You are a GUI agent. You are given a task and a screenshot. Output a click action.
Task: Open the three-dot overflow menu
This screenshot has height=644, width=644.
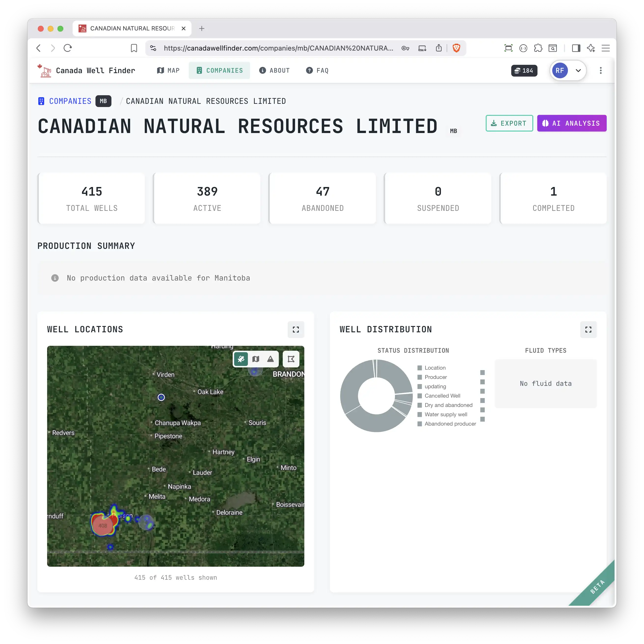pyautogui.click(x=601, y=70)
